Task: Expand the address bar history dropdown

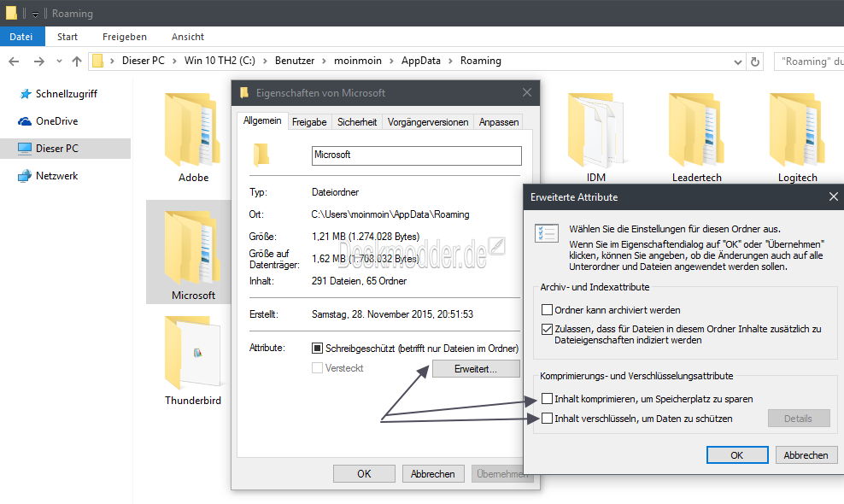Action: coord(738,62)
